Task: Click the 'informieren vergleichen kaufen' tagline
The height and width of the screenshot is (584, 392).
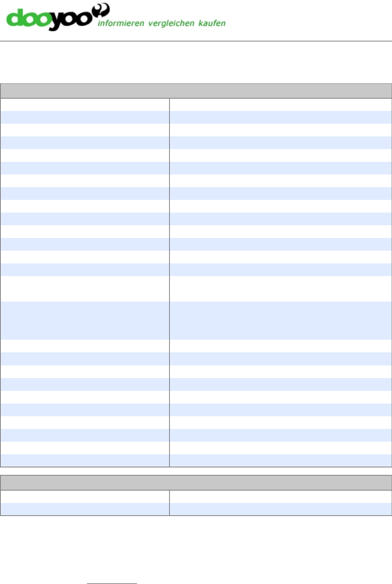Action: (162, 24)
